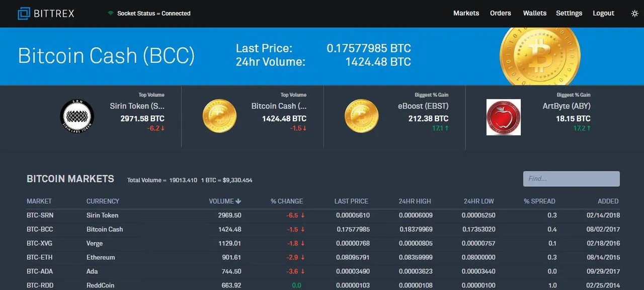Click the 17.2 gain on ArtByte card
644x290 pixels.
point(582,128)
